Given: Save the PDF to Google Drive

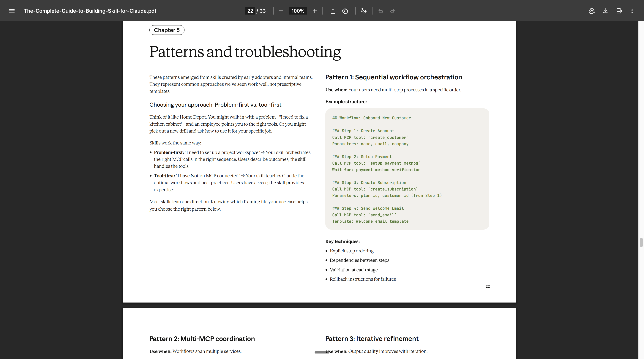Looking at the screenshot, I should click(x=591, y=11).
